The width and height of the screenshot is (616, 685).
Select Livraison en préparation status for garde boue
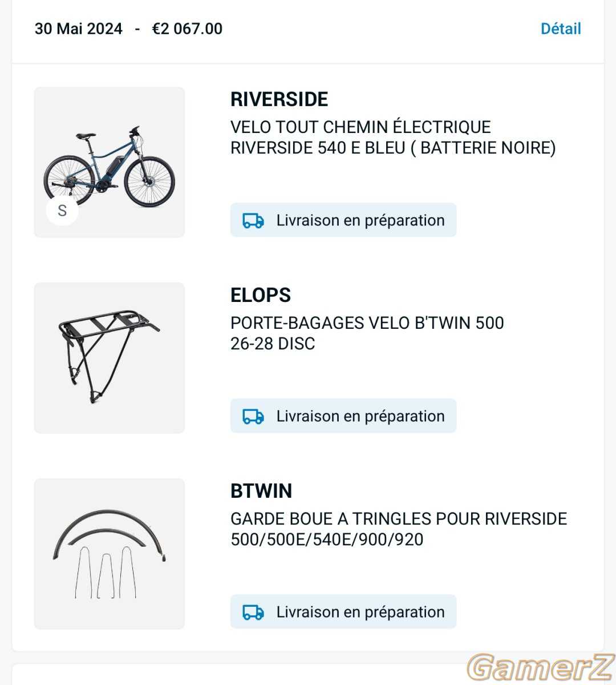point(343,611)
